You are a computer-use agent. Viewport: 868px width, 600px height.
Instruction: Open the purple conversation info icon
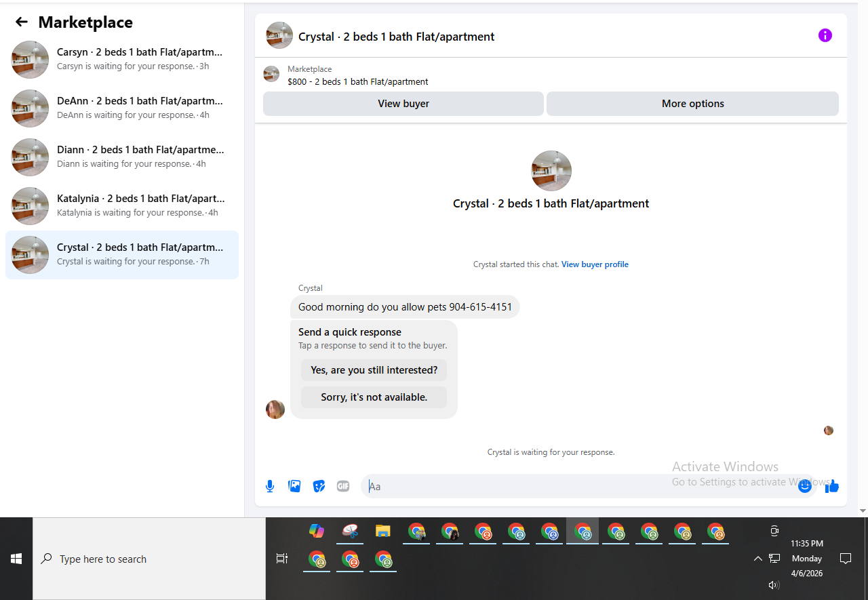[x=825, y=35]
